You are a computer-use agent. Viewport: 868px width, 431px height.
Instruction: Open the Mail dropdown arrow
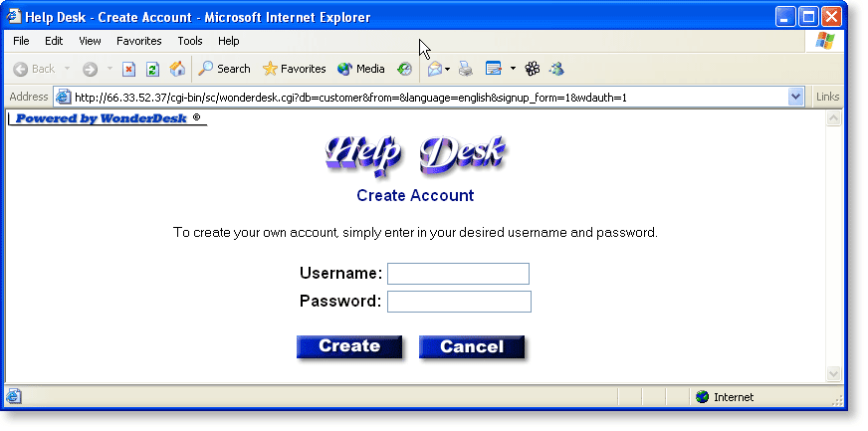click(x=448, y=69)
